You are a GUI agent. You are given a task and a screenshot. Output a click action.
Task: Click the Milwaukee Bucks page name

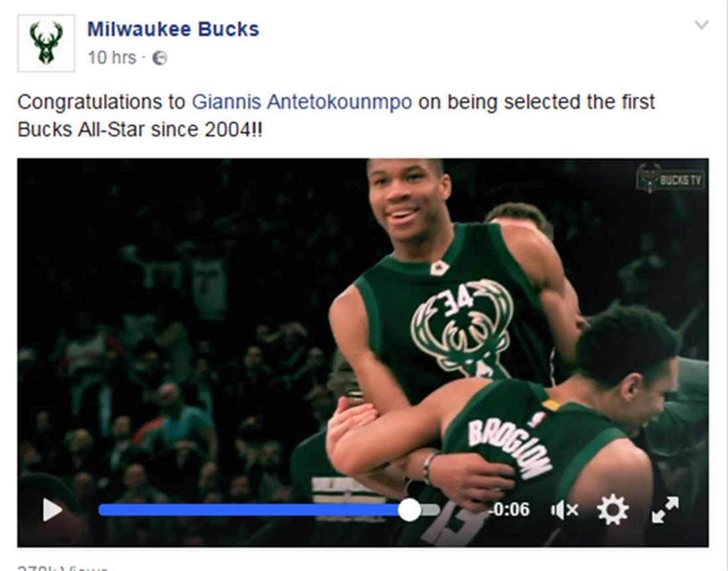tap(173, 29)
